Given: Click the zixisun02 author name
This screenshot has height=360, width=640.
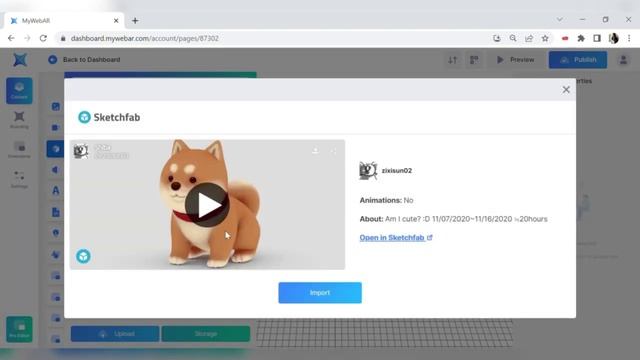Looking at the screenshot, I should 397,171.
